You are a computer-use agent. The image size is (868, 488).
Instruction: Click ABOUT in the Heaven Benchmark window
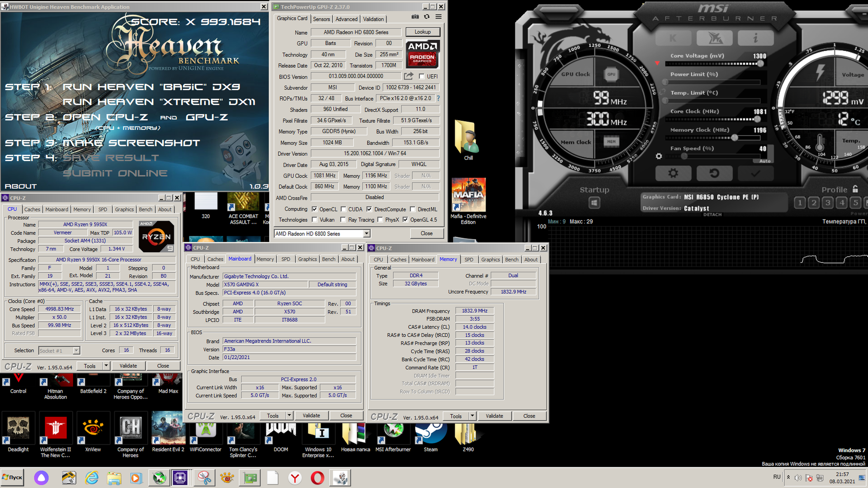point(21,186)
